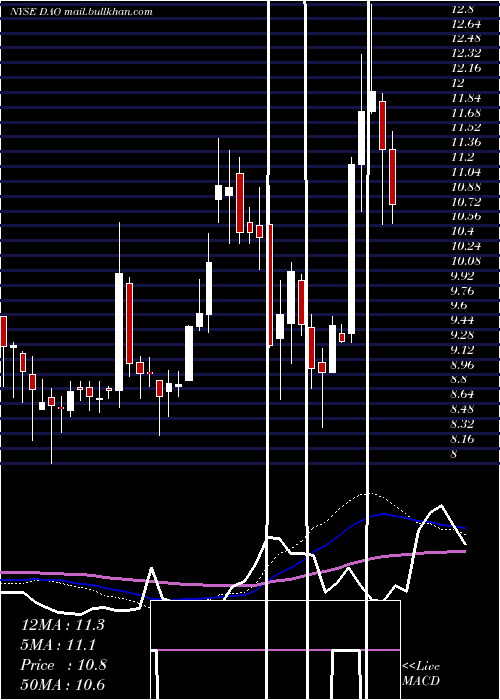Screen dimensions: 500x700
Task: Click the 9.44 price axis label
Action: coord(462,320)
